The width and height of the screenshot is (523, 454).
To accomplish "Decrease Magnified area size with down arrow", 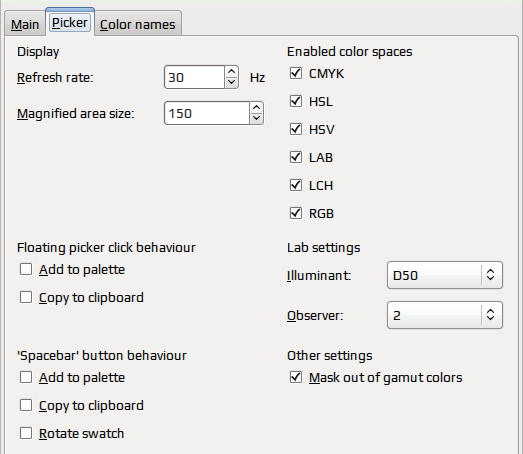I will click(256, 118).
